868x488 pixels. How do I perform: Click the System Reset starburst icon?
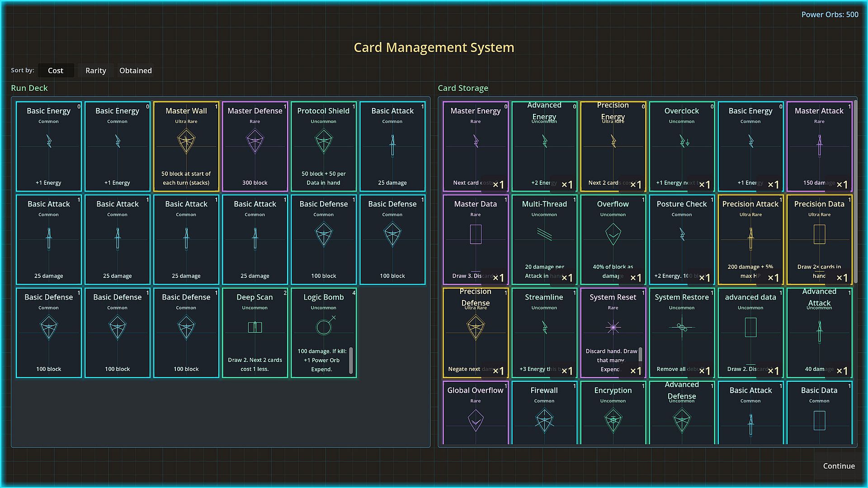click(613, 327)
